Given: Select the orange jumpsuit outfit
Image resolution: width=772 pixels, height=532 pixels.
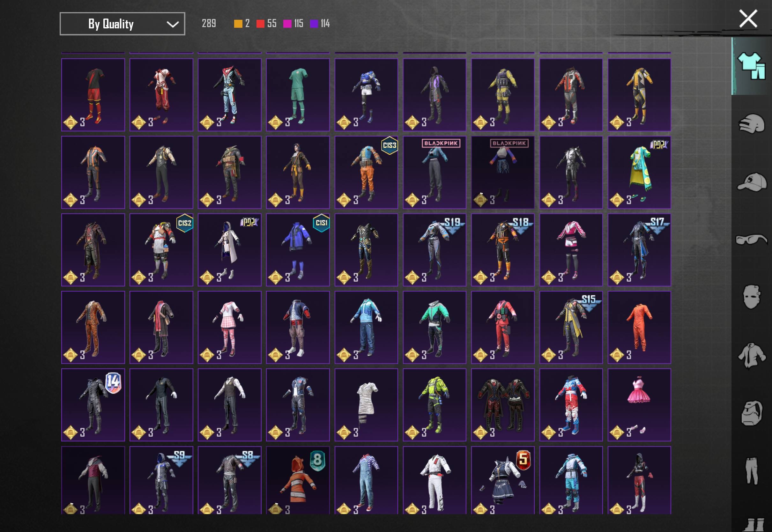Looking at the screenshot, I should click(639, 327).
